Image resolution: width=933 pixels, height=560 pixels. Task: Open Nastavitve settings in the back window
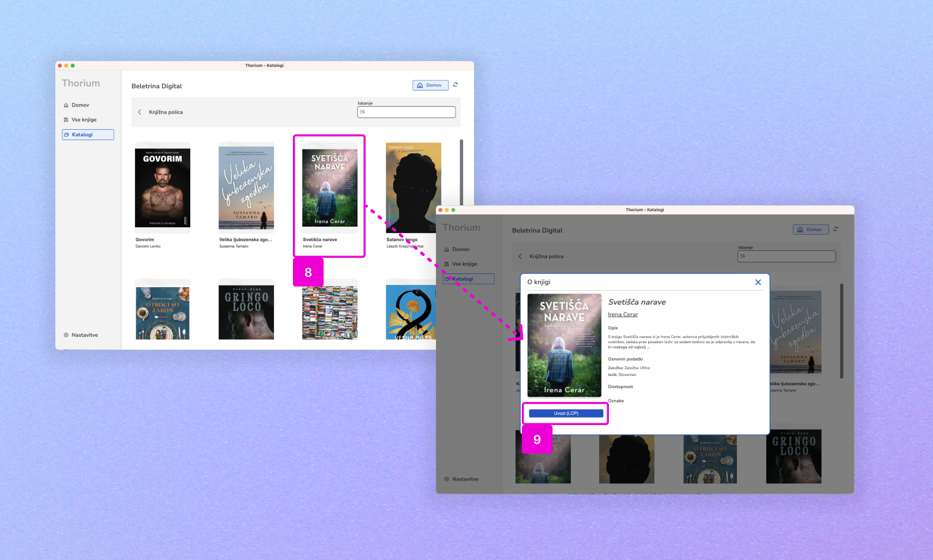click(81, 335)
